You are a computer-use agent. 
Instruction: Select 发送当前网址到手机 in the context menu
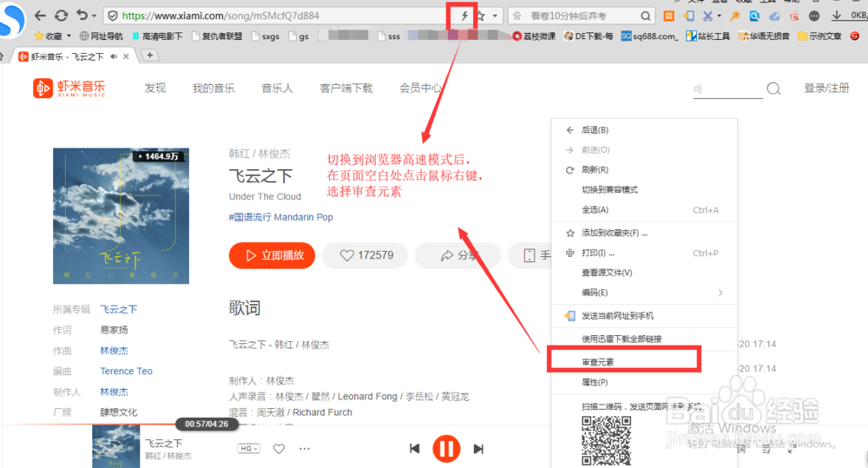click(644, 316)
